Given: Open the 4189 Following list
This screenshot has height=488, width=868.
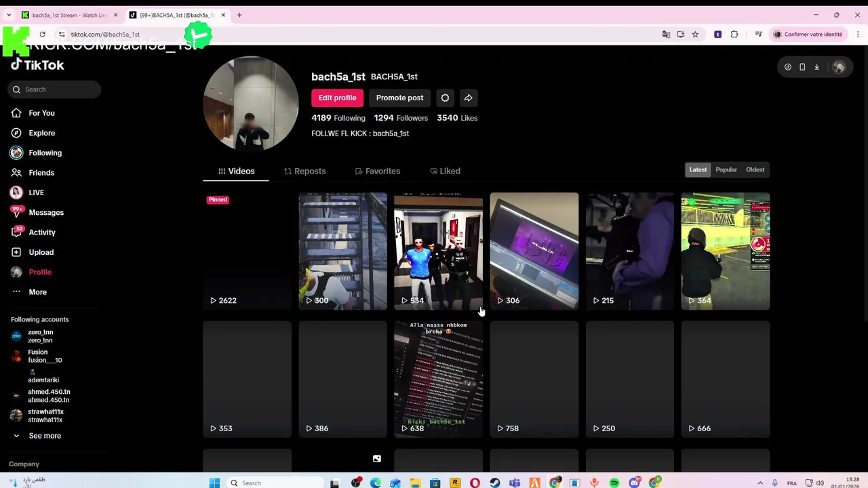Looking at the screenshot, I should click(338, 118).
